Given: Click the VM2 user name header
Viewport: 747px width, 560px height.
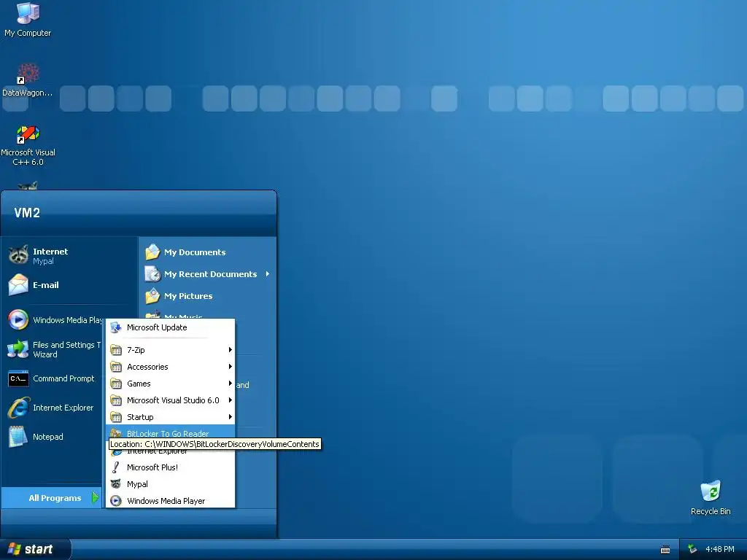Looking at the screenshot, I should point(27,212).
